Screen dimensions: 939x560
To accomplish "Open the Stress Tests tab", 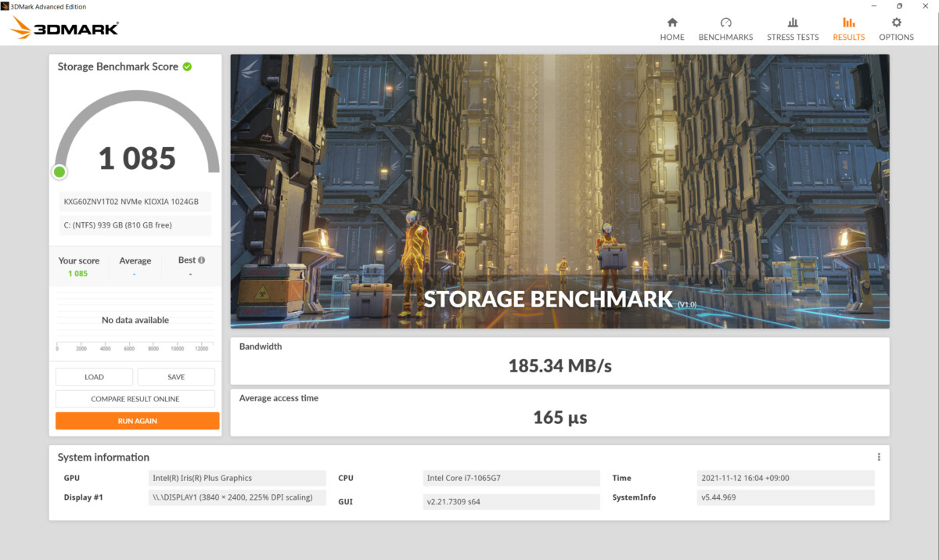I will (x=793, y=29).
